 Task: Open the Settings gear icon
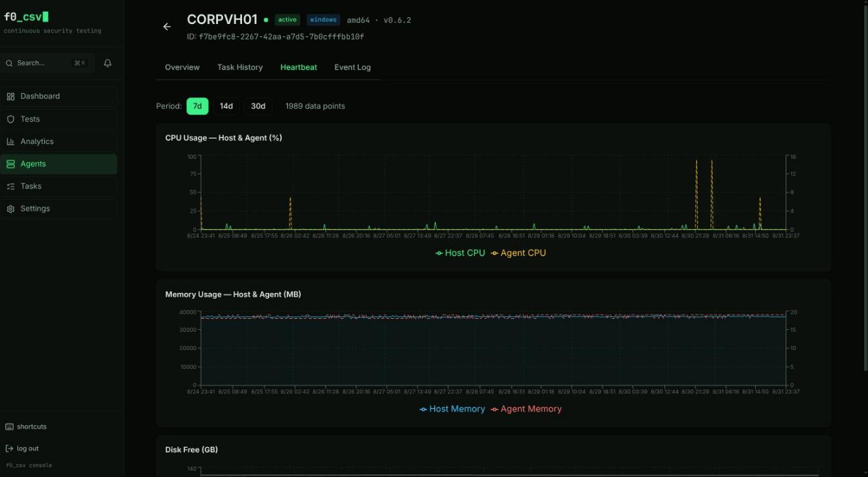click(10, 209)
